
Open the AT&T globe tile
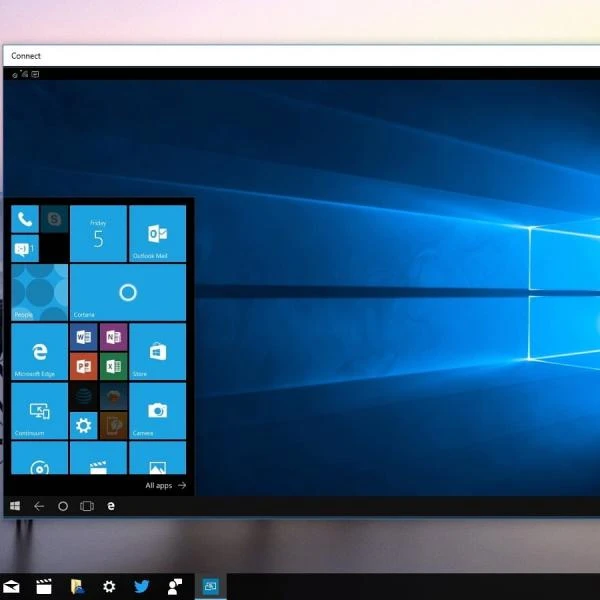click(x=84, y=396)
